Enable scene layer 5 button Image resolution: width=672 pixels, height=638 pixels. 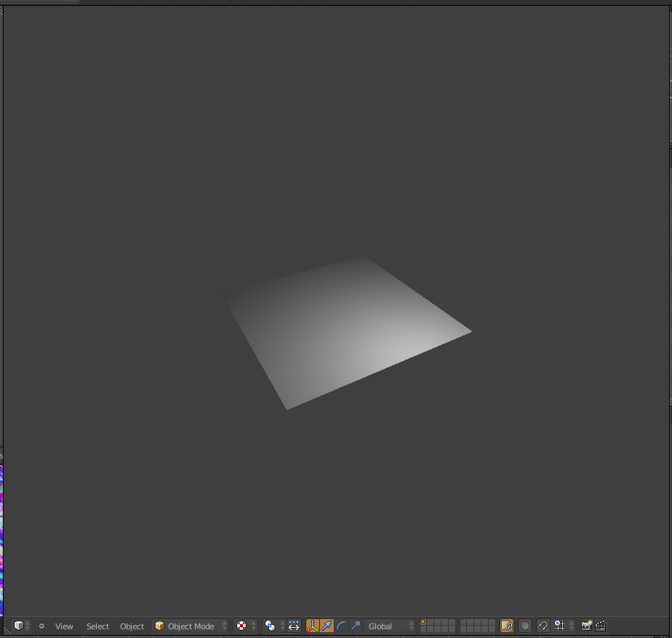(x=452, y=623)
